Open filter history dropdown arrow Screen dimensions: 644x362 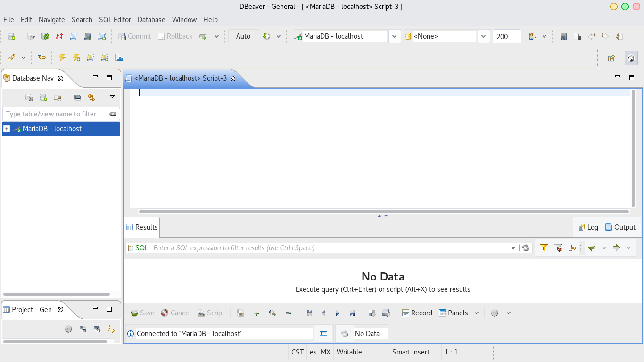click(x=513, y=248)
